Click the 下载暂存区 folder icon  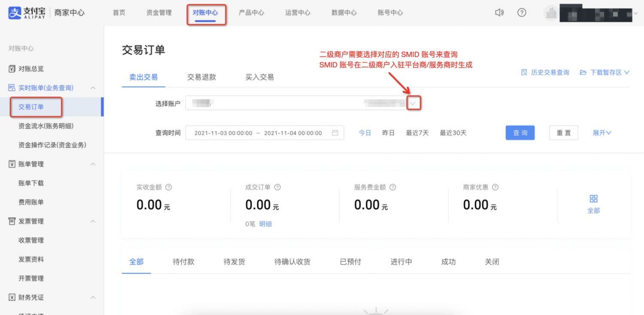coord(583,72)
